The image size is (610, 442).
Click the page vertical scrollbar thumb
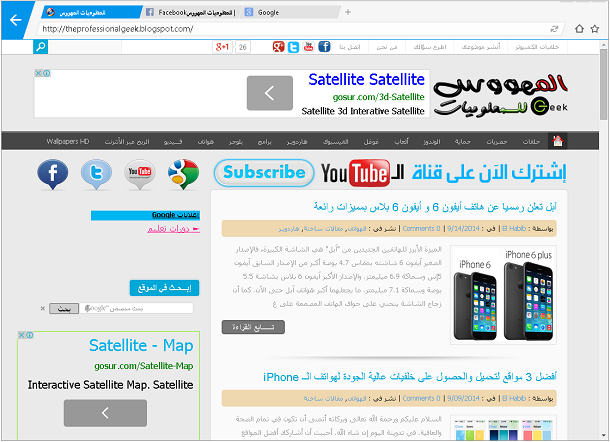(x=603, y=84)
